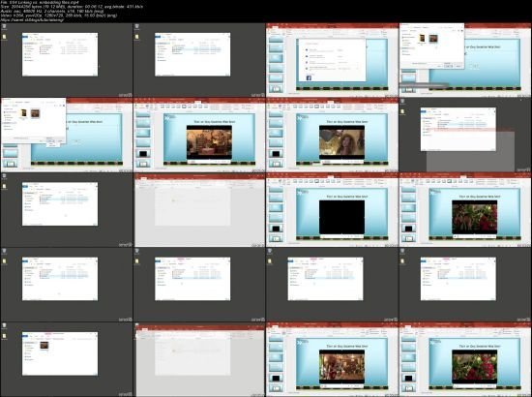Open the URL at the bottom of the header
This screenshot has width=532, height=397.
[x=32, y=20]
